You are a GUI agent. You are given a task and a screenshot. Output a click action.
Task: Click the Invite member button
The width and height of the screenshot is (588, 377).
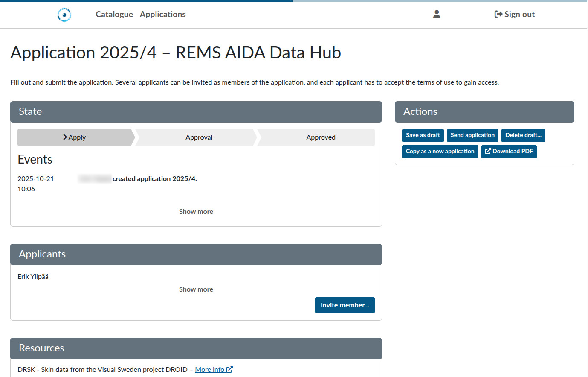click(345, 305)
